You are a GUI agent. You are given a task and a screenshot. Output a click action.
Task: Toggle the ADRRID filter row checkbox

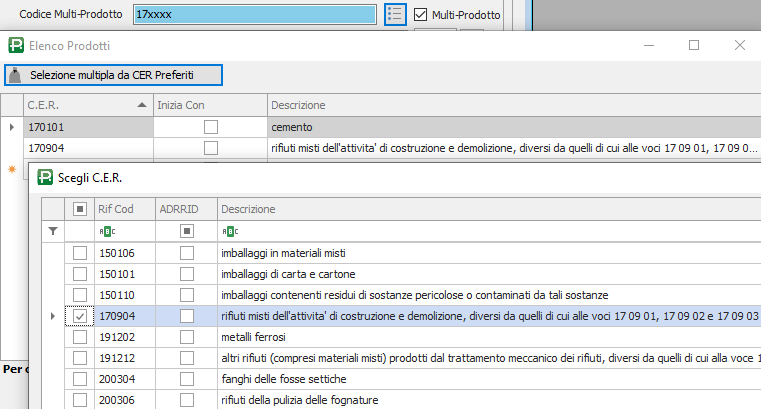pyautogui.click(x=186, y=231)
